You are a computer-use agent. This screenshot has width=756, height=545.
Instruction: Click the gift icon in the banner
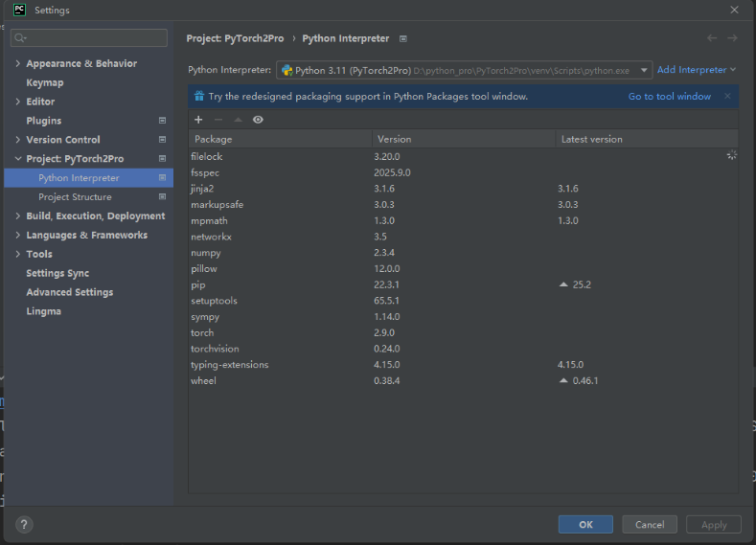(199, 96)
